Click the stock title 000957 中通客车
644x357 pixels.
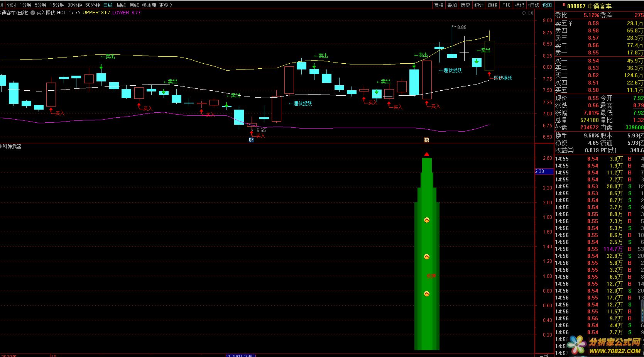coord(589,6)
